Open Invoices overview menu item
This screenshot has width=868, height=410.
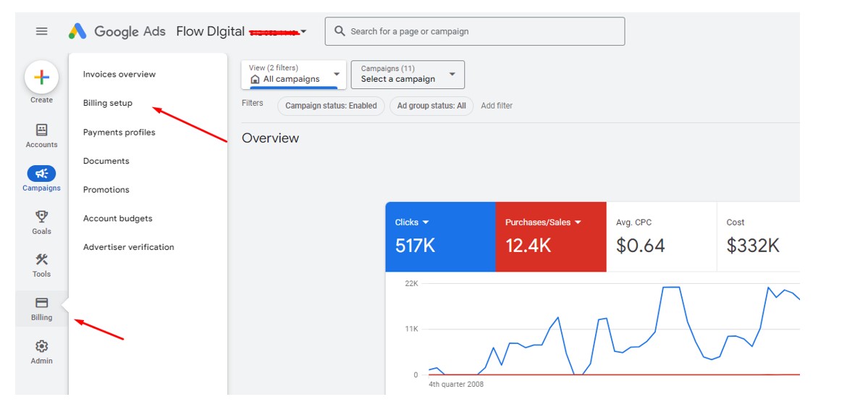119,74
